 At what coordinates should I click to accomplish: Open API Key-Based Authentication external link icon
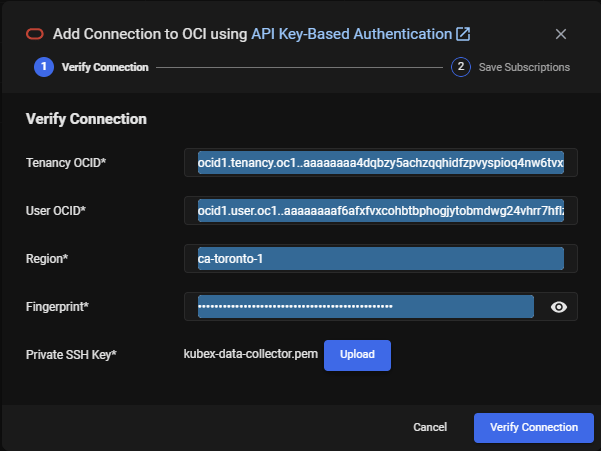coord(463,34)
